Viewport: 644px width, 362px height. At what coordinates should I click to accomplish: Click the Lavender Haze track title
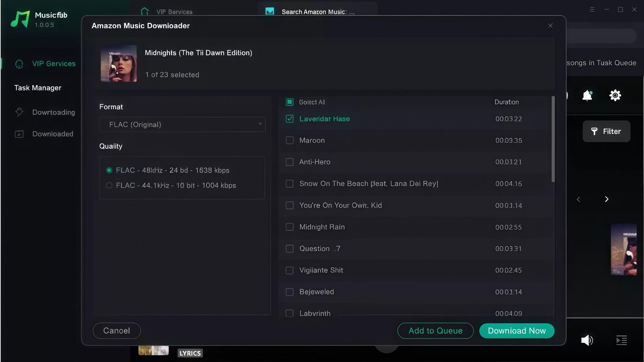coord(325,119)
